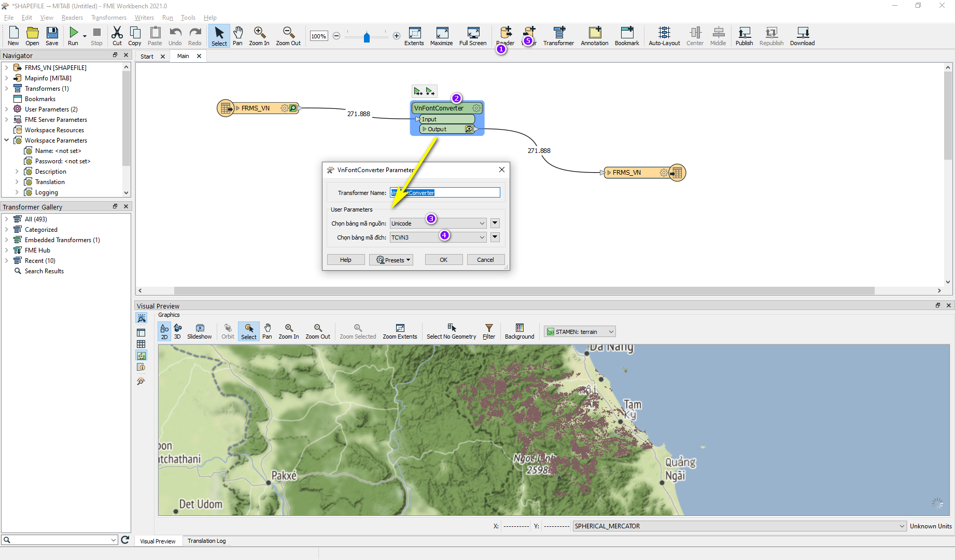This screenshot has height=560, width=955.
Task: Close the Navigator panel
Action: point(126,55)
